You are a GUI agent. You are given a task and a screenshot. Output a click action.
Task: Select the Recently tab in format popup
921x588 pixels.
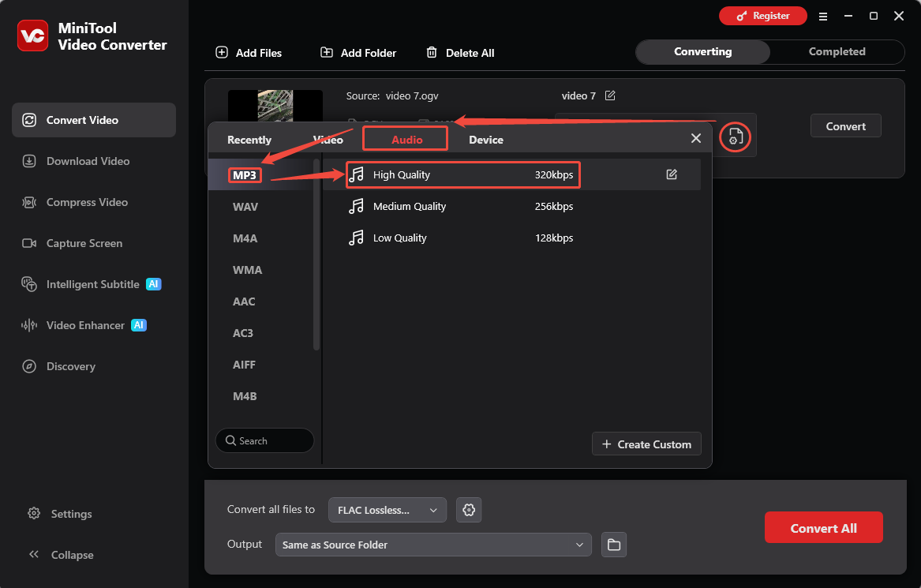pyautogui.click(x=249, y=140)
